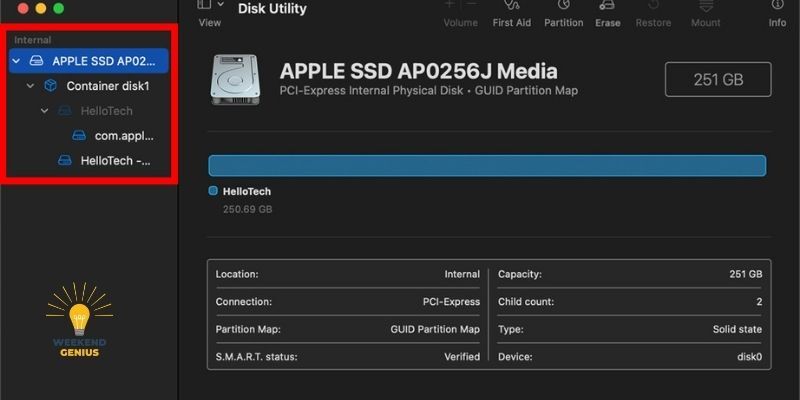Select the HelloTech -... data volume

[116, 161]
